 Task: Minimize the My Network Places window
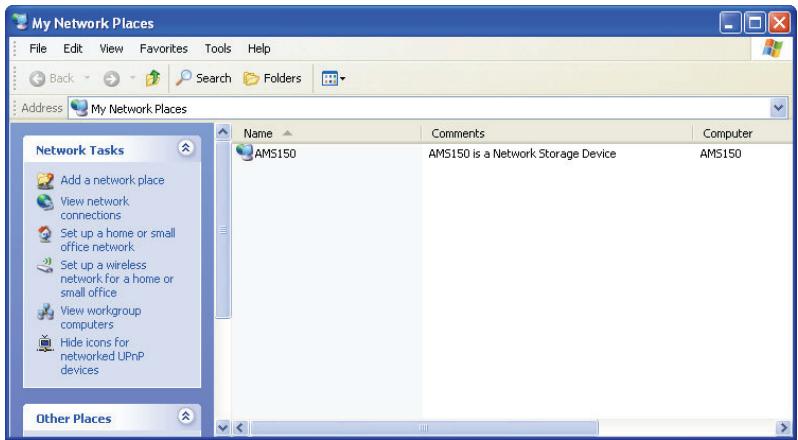[x=730, y=23]
